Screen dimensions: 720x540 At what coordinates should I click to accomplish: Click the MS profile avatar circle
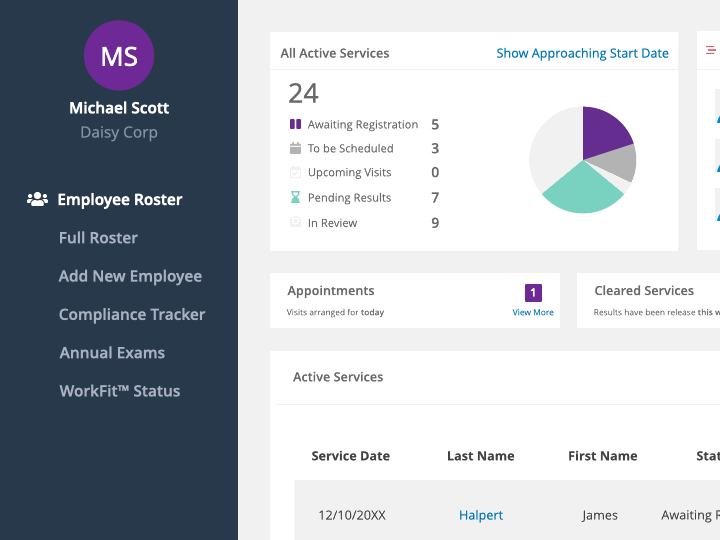pyautogui.click(x=119, y=56)
